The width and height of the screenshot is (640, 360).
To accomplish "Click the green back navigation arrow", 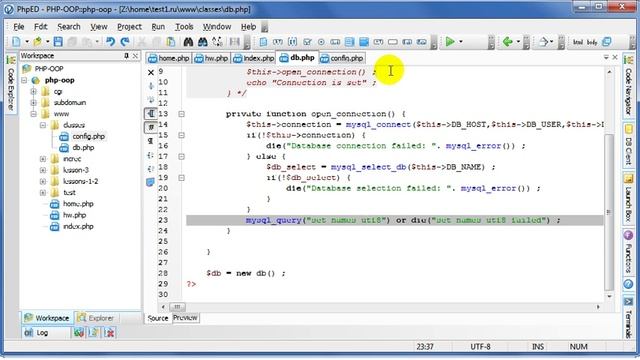I will [507, 42].
